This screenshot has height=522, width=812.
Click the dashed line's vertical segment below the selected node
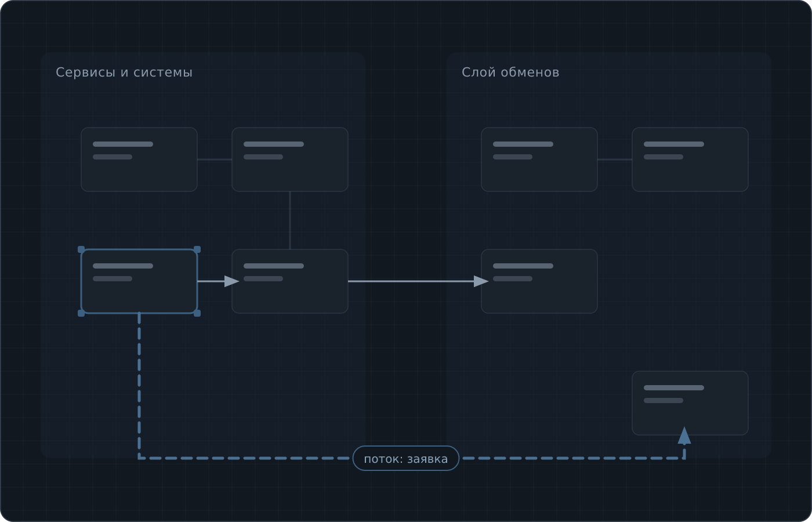(139, 386)
